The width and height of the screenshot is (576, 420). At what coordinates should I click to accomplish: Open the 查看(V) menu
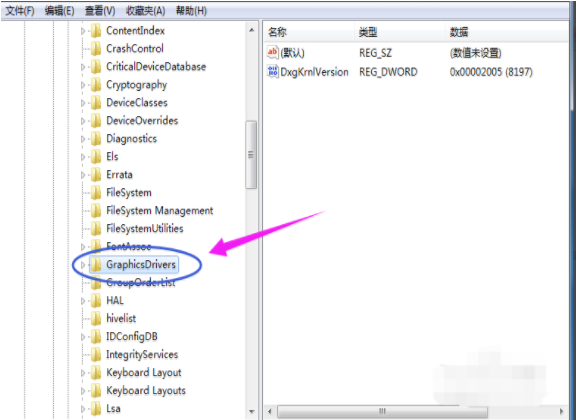point(100,11)
